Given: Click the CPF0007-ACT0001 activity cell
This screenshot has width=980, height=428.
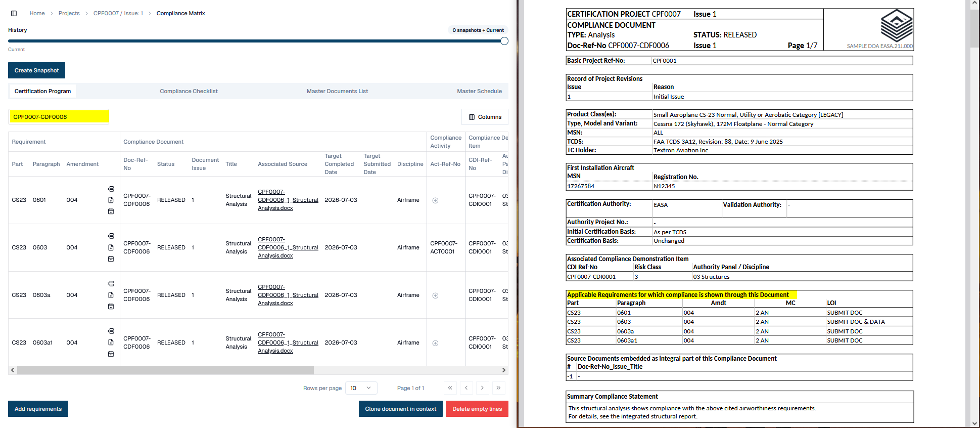Looking at the screenshot, I should click(444, 247).
